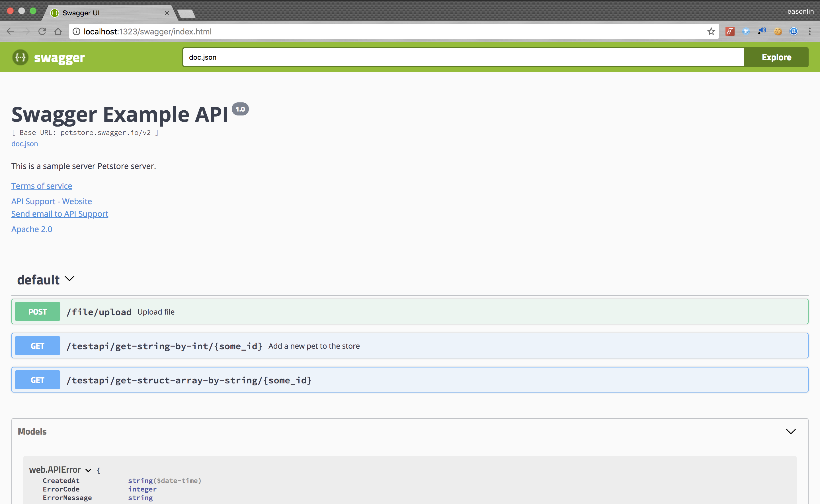The width and height of the screenshot is (820, 504).
Task: Reload the page with the refresh icon
Action: (x=42, y=31)
